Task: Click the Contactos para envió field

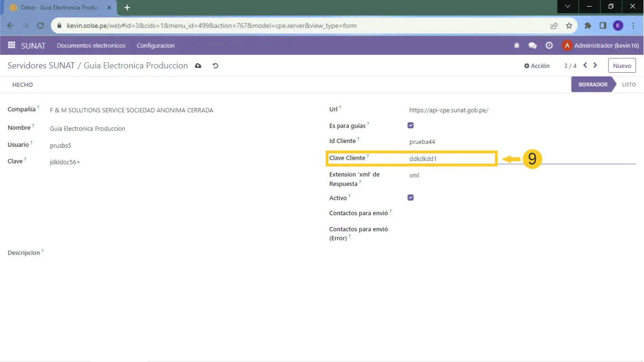Action: 522,213
